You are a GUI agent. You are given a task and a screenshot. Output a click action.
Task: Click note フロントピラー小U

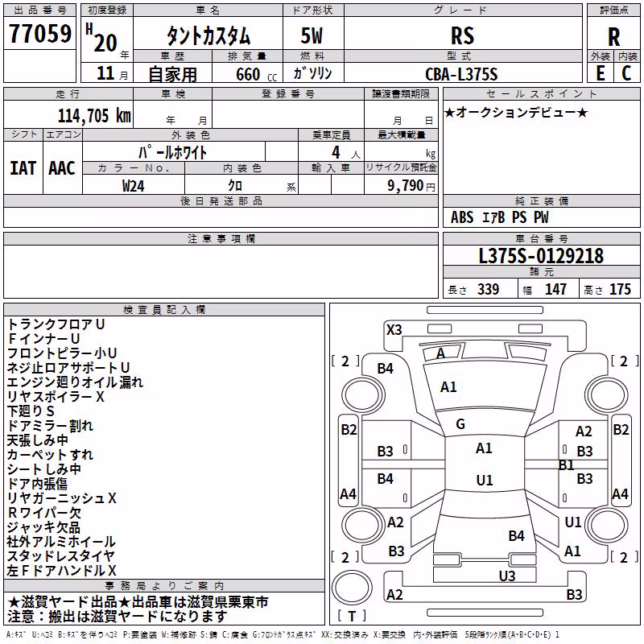[62, 353]
